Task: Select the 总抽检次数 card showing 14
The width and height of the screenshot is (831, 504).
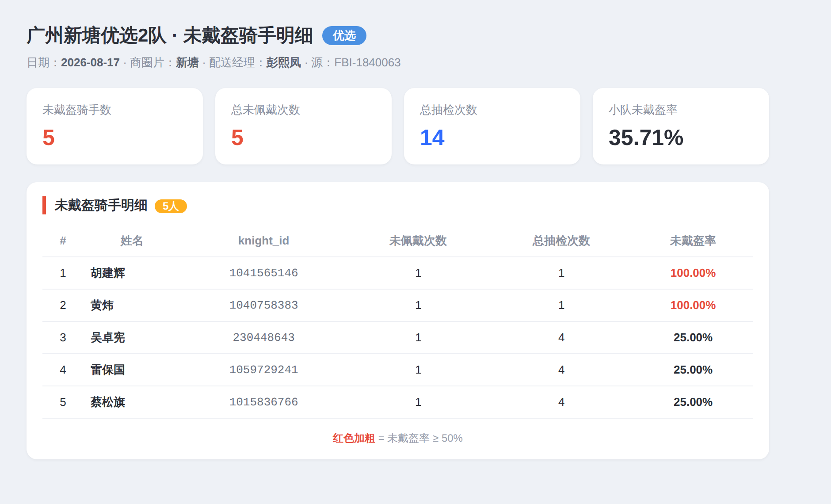Action: click(492, 126)
